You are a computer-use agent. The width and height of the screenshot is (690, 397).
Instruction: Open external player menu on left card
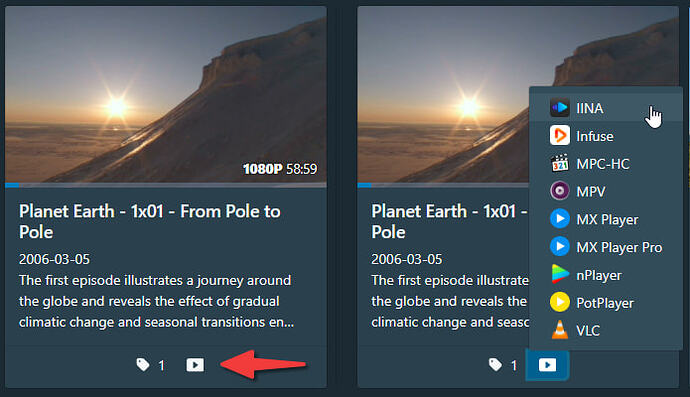tap(195, 365)
